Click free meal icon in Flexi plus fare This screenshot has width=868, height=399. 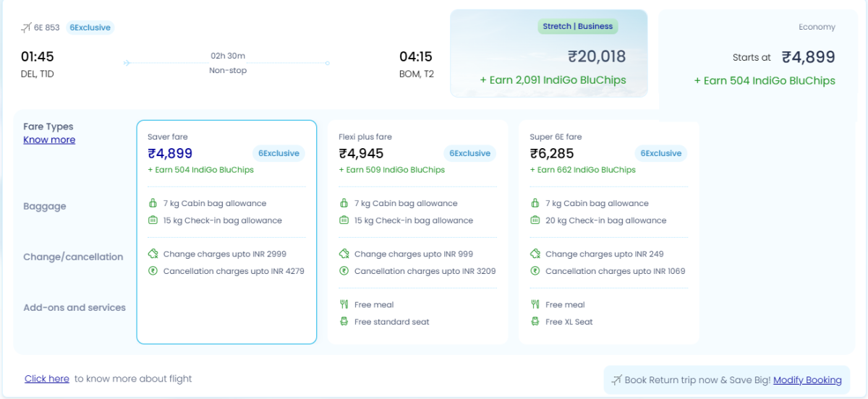344,304
